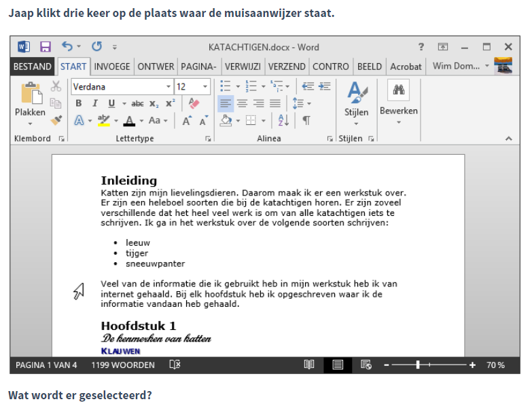Select the format painter brush icon
Image resolution: width=532 pixels, height=406 pixels.
[56, 120]
